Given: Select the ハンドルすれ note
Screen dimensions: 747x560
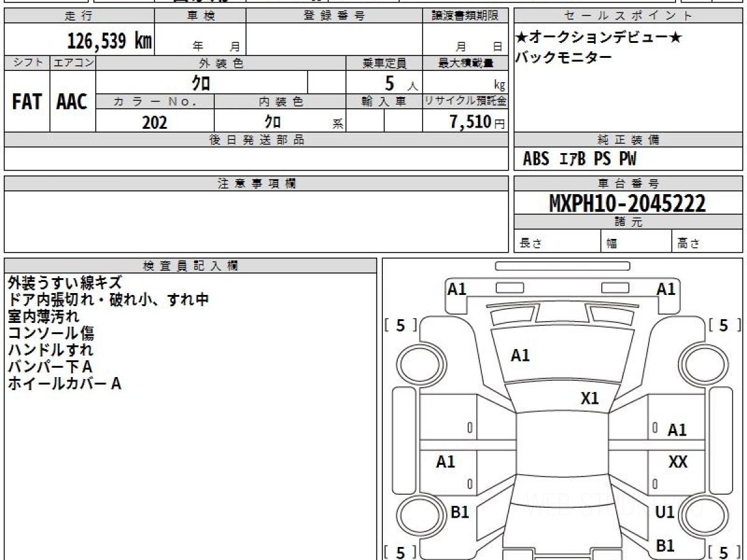Looking at the screenshot, I should 51,350.
